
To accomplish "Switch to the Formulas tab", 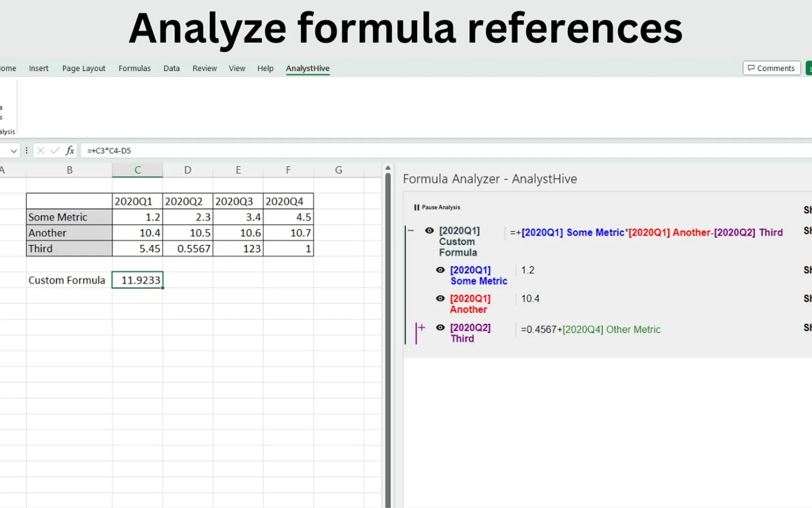I will click(x=134, y=68).
